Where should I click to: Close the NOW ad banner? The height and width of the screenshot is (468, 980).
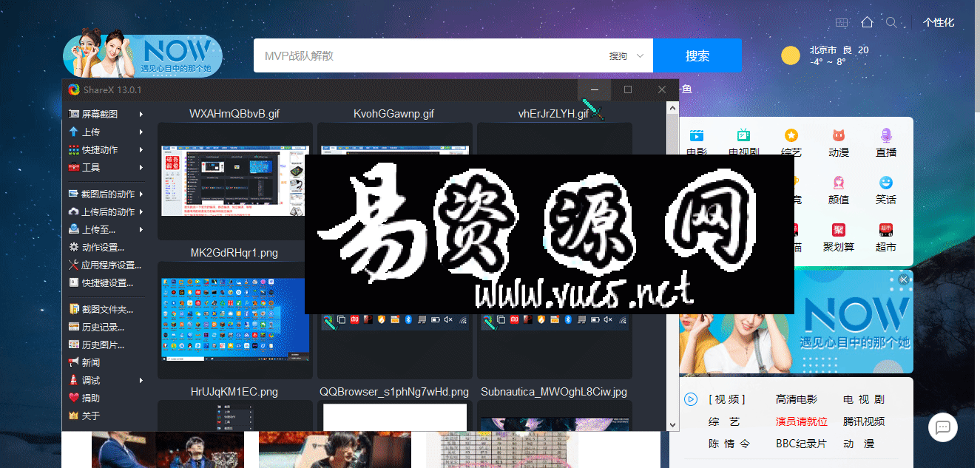pyautogui.click(x=903, y=279)
